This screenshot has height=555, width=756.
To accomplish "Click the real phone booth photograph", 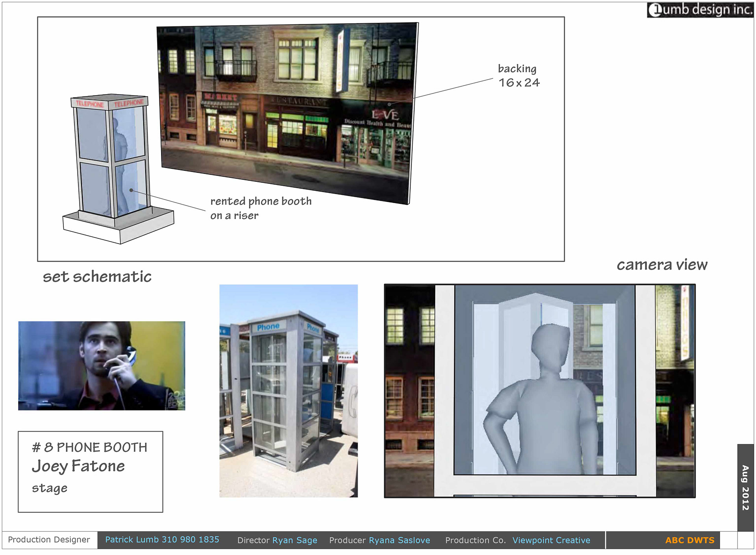I will click(288, 390).
